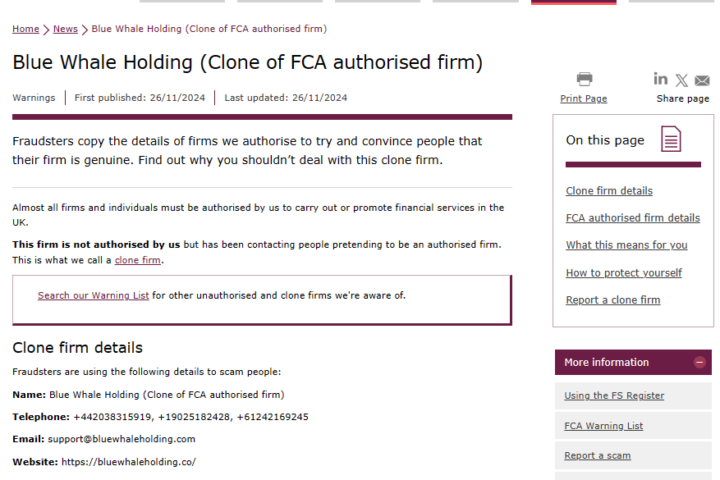Jump to What this means for you

626,245
